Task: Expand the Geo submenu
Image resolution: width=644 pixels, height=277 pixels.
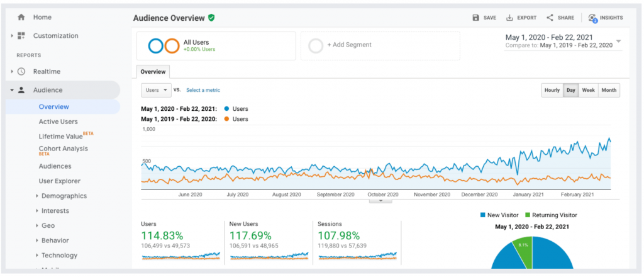Action: pos(37,225)
